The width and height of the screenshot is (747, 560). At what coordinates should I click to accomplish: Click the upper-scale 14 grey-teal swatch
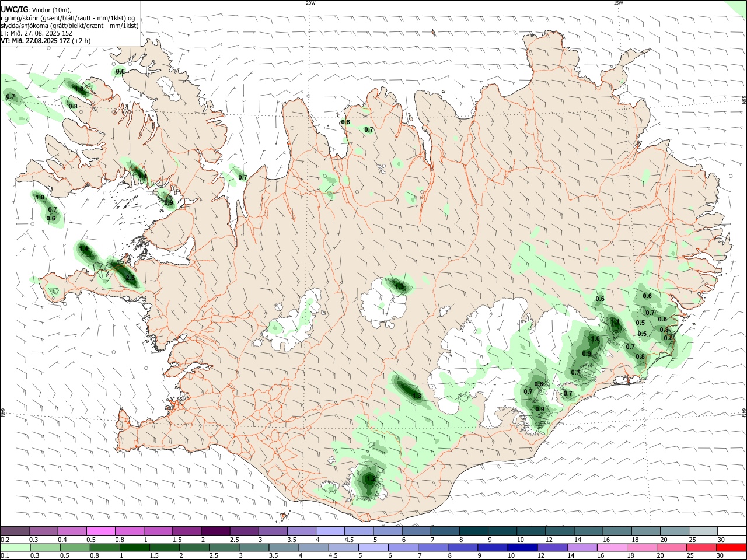click(x=588, y=531)
